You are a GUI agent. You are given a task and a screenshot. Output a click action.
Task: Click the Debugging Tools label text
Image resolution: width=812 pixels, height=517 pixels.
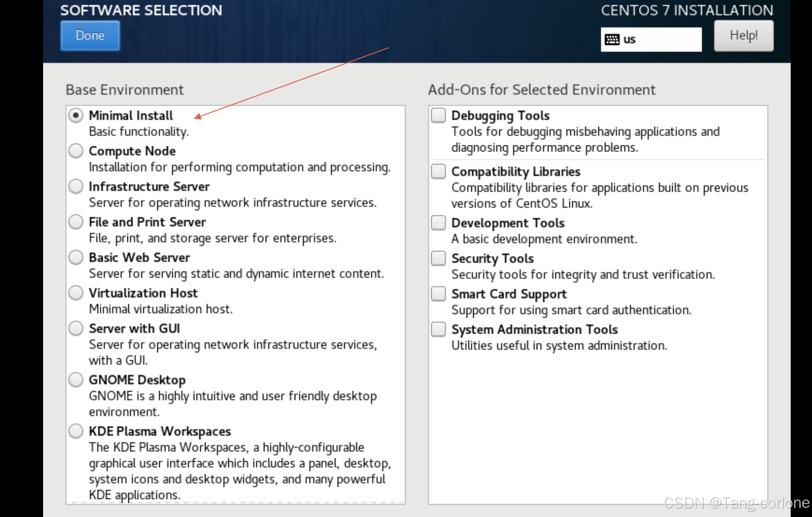coord(500,116)
